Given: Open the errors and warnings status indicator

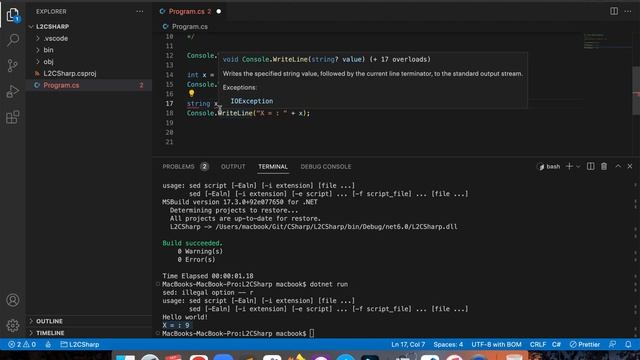Looking at the screenshot, I should coord(22,344).
